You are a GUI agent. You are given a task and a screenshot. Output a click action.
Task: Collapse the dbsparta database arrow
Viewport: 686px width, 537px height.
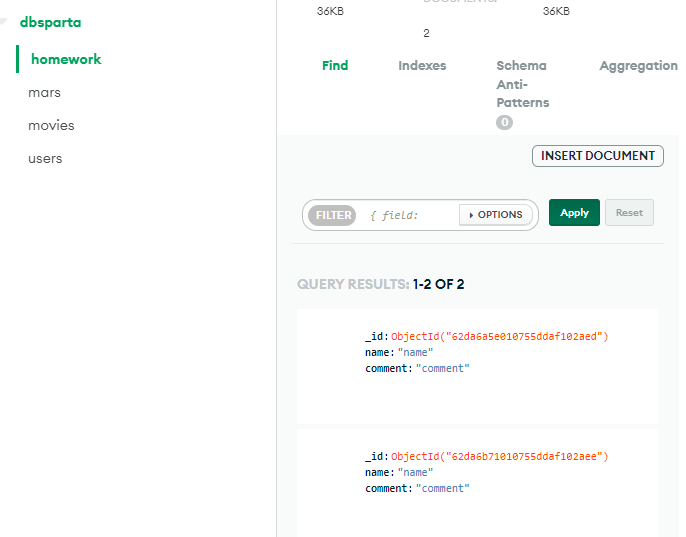(3, 21)
